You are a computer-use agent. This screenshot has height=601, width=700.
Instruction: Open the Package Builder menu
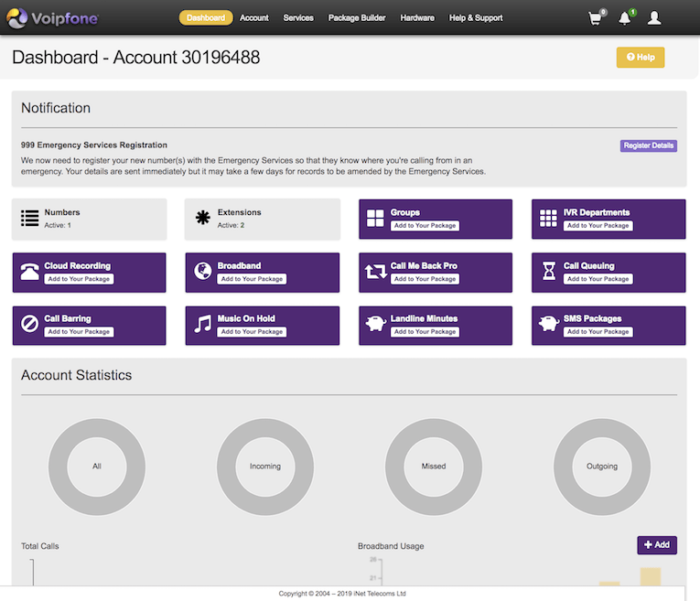point(357,18)
